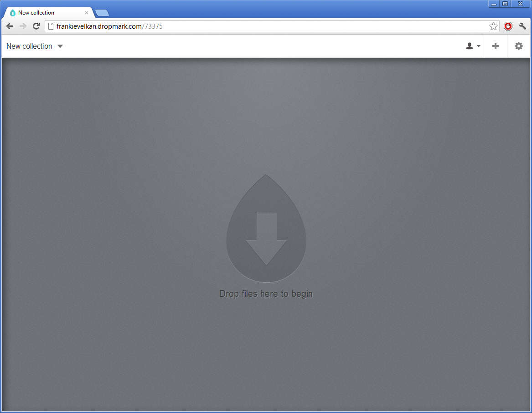Open the red stop-hand extension icon
The image size is (532, 413).
click(x=508, y=26)
